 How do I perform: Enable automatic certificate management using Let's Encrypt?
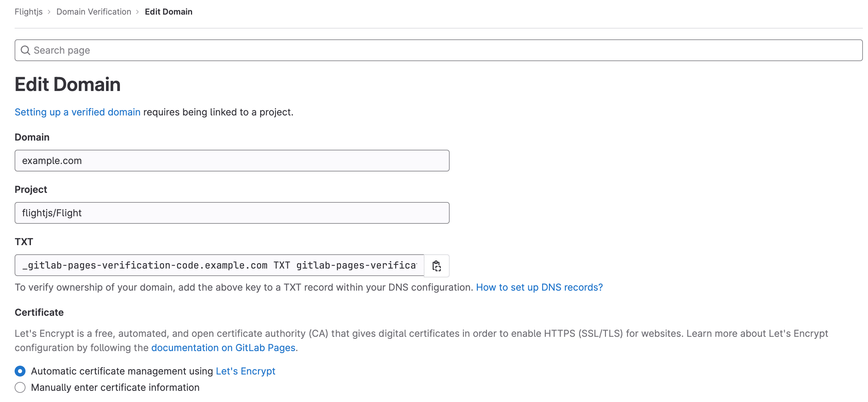(20, 371)
